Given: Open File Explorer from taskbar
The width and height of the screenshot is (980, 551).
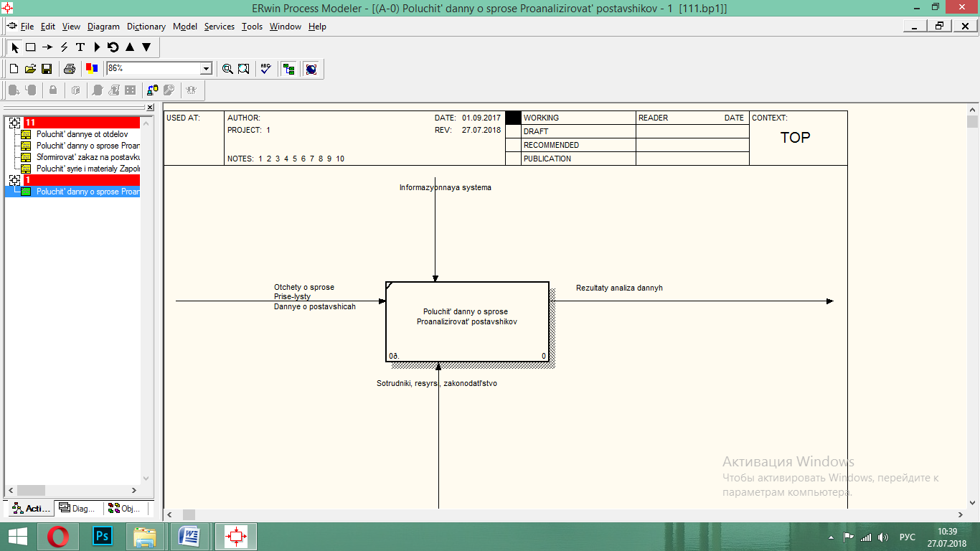Looking at the screenshot, I should click(146, 537).
